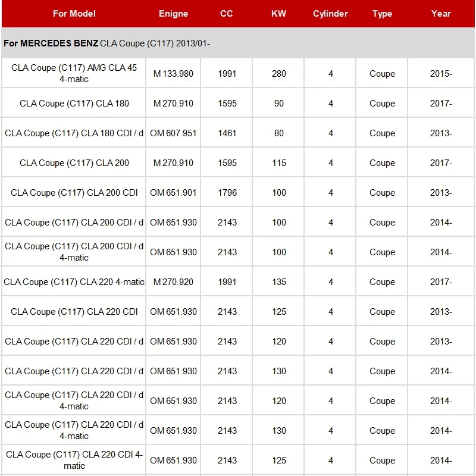Select the 'CLA Coupe (C117) CLA 200' model cell
Viewport: 476px width, 476px height.
(74, 162)
